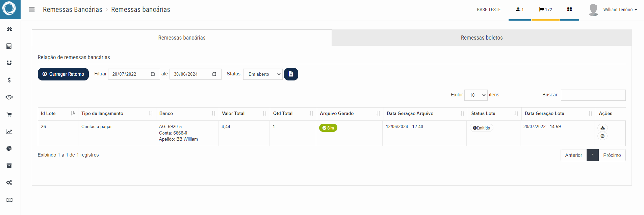This screenshot has height=215, width=644.
Task: Open calendar picker for end date 30/06/2024
Action: [214, 74]
